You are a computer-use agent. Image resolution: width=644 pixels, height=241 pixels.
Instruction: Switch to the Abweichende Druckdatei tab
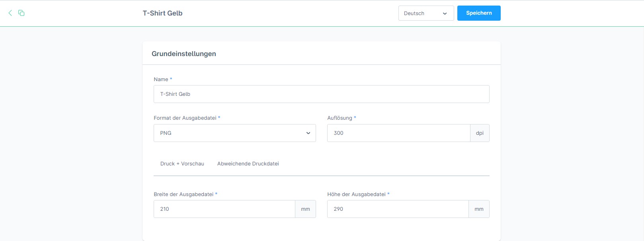(248, 164)
